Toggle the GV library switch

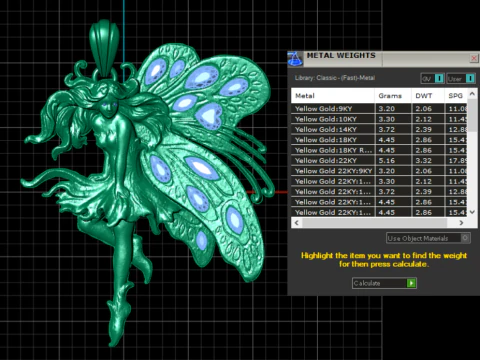point(432,79)
